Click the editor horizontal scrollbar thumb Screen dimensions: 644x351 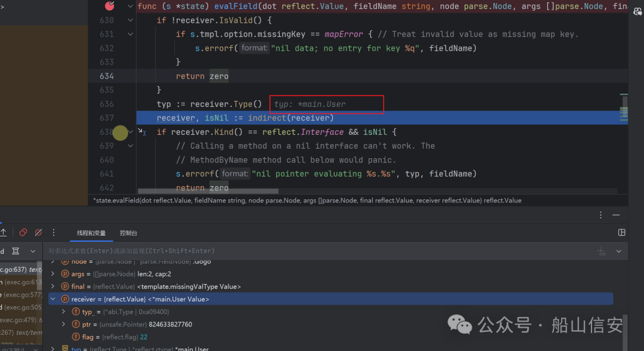point(208,191)
